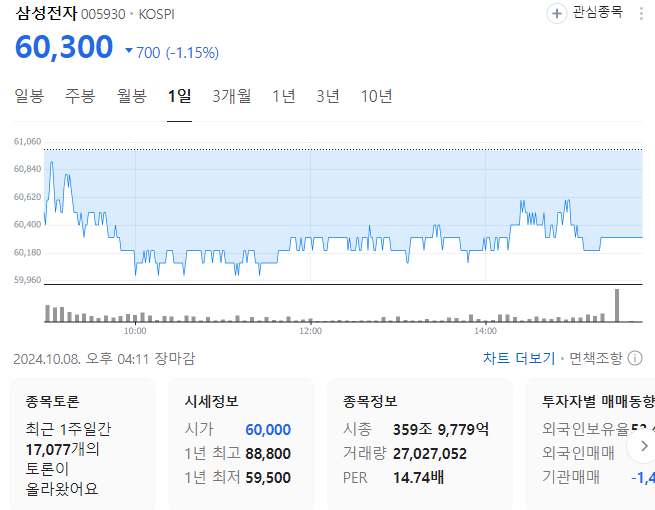Screen dimensions: 655x510
Task: Click the right arrow to see more cards
Action: (644, 446)
